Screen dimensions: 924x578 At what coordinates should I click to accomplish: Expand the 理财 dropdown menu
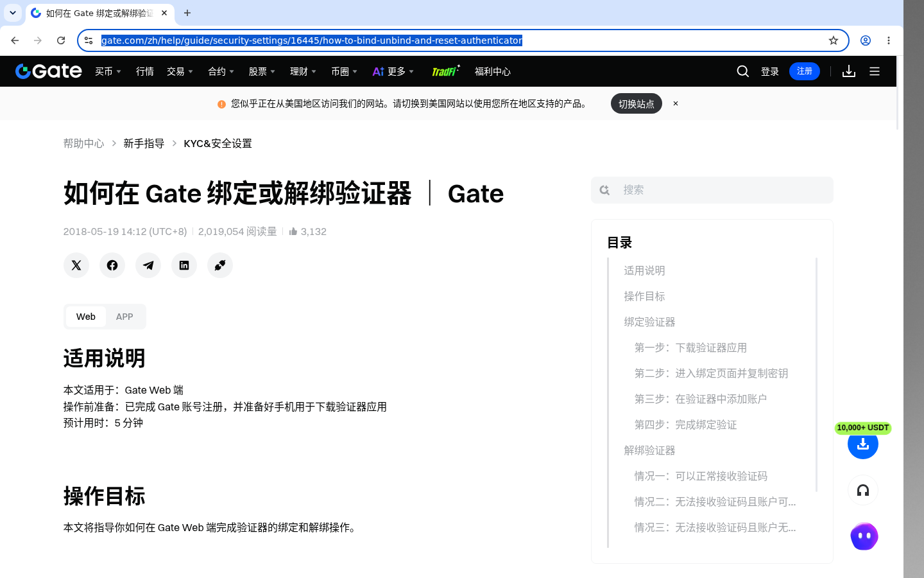[303, 71]
